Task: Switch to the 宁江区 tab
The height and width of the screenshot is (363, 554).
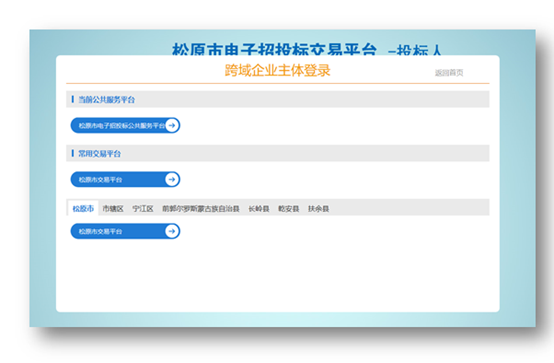Action: pyautogui.click(x=143, y=209)
